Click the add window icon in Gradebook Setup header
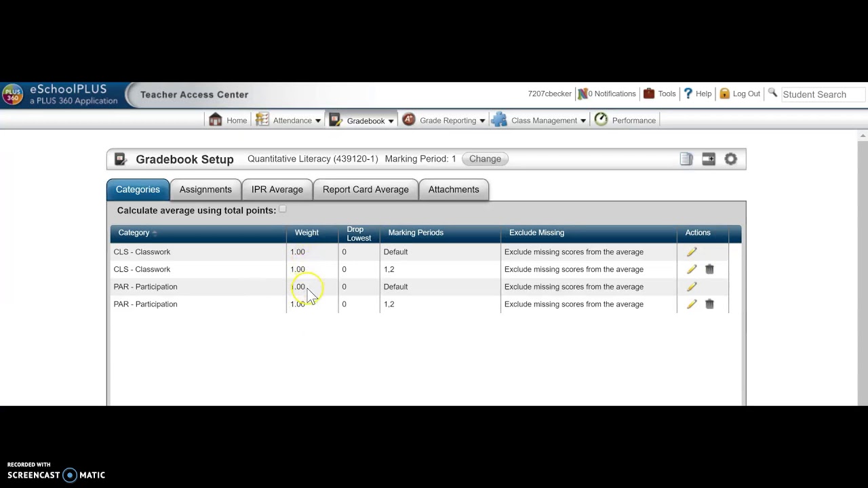 tap(709, 159)
